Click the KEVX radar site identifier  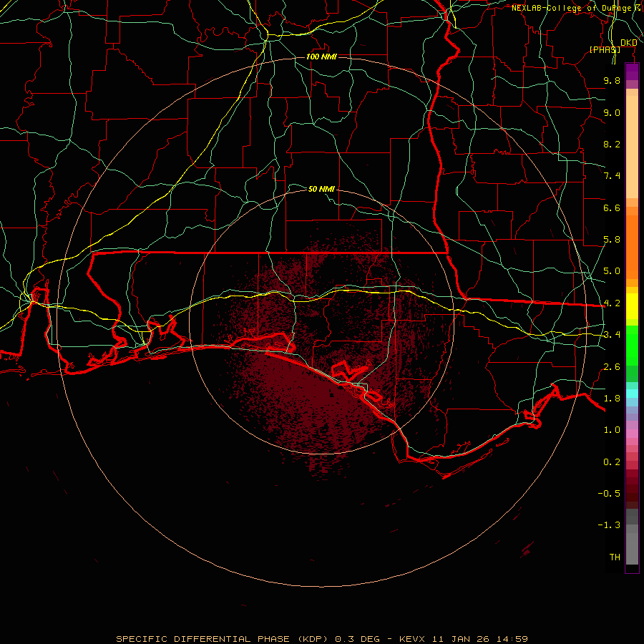413,639
